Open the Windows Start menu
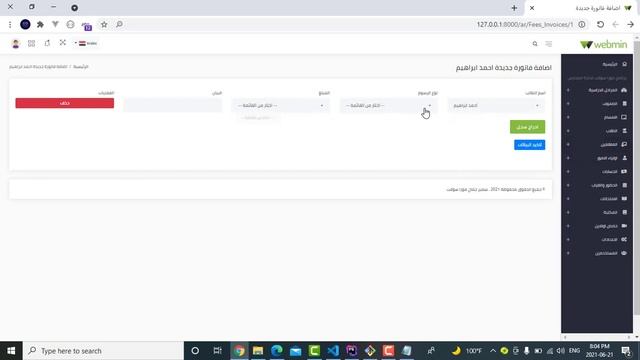 pyautogui.click(x=11, y=351)
